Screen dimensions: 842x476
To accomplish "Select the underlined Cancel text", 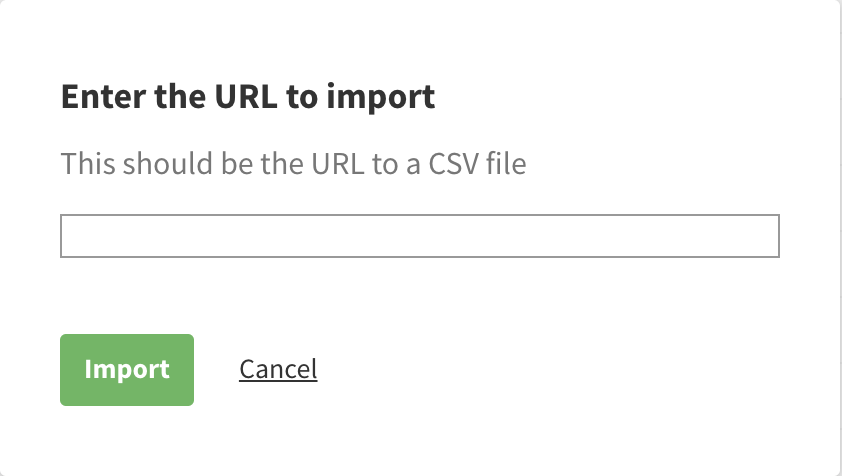I will point(278,370).
